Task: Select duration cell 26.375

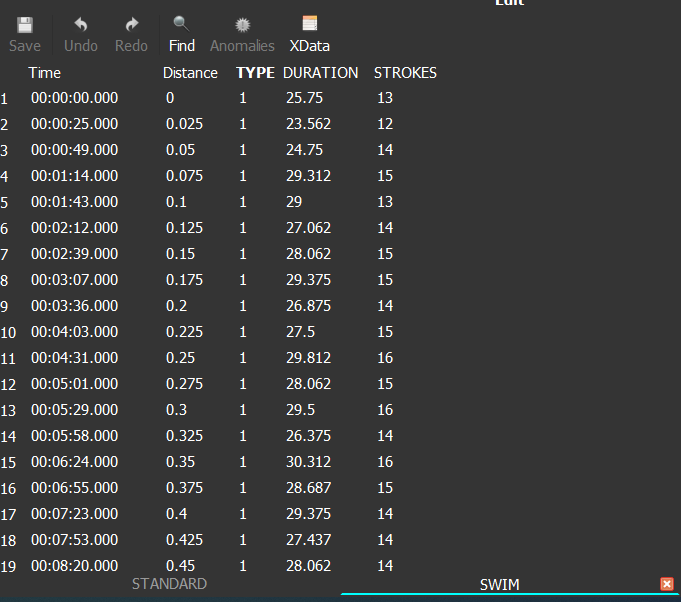Action: pos(308,436)
